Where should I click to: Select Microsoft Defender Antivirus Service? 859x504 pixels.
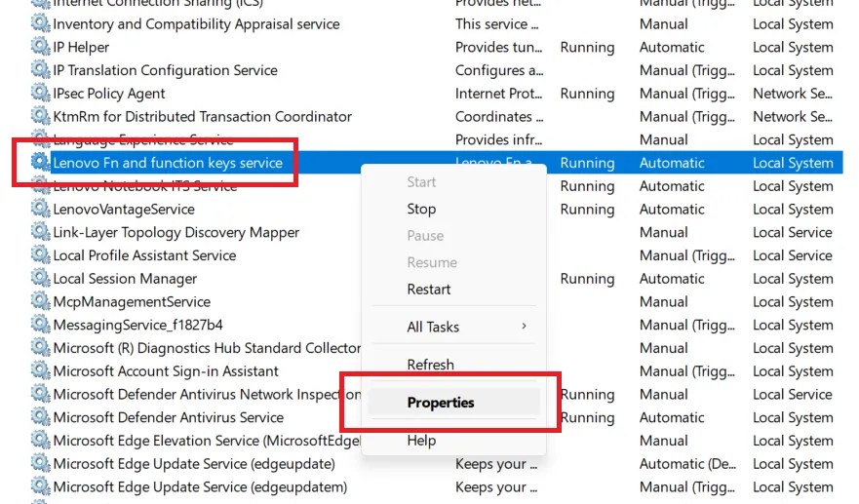[168, 417]
